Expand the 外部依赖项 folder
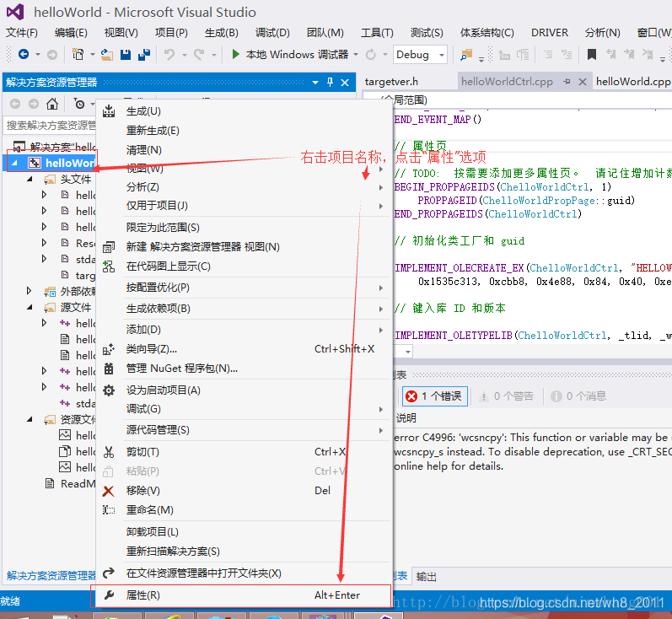Image resolution: width=672 pixels, height=619 pixels. (30, 291)
